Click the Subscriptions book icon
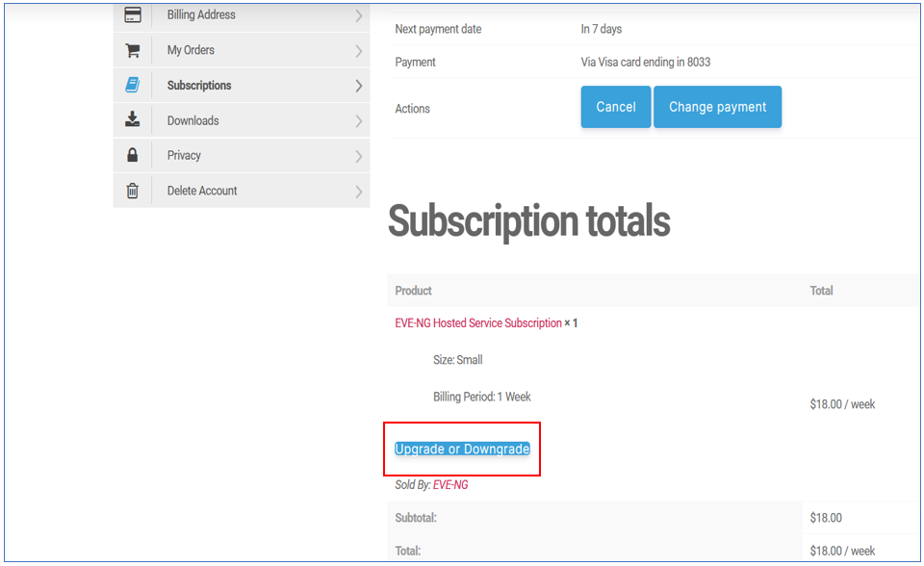 (x=133, y=85)
